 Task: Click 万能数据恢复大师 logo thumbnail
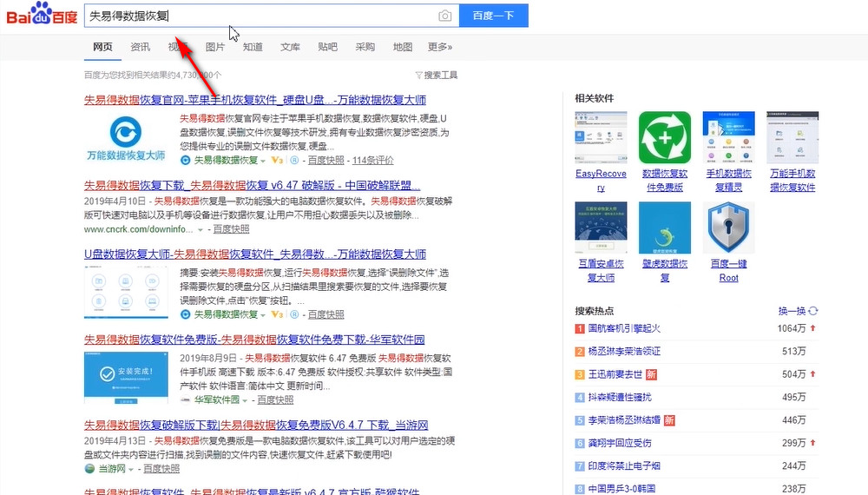tap(126, 138)
